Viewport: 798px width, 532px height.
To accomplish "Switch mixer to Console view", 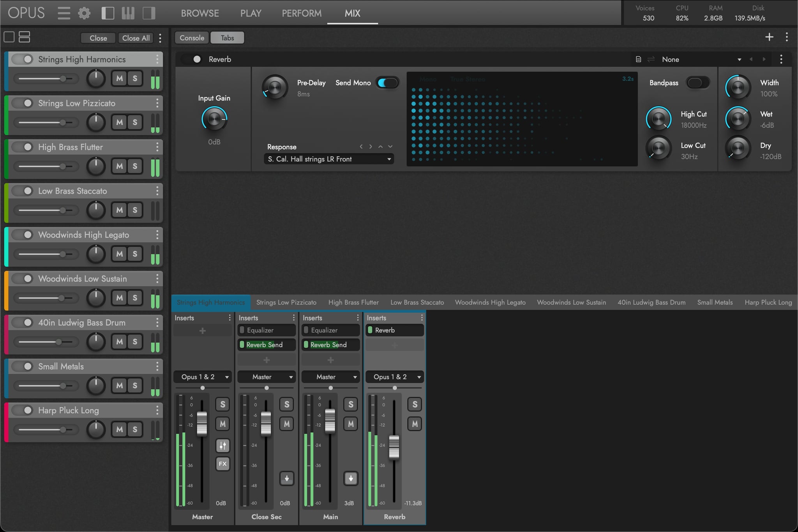I will [x=192, y=38].
